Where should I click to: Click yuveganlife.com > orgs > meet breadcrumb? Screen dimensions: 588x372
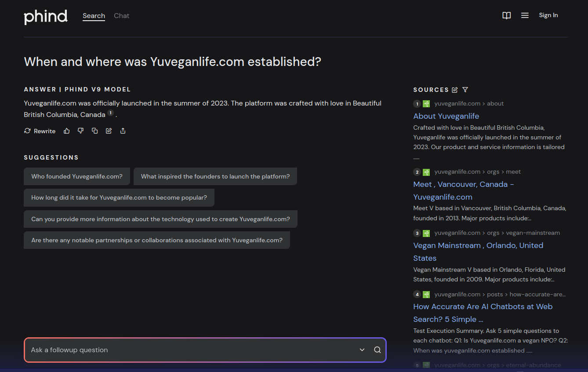tap(478, 172)
